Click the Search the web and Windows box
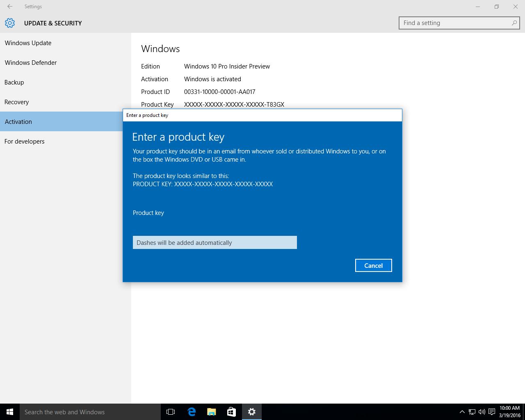 click(x=90, y=412)
